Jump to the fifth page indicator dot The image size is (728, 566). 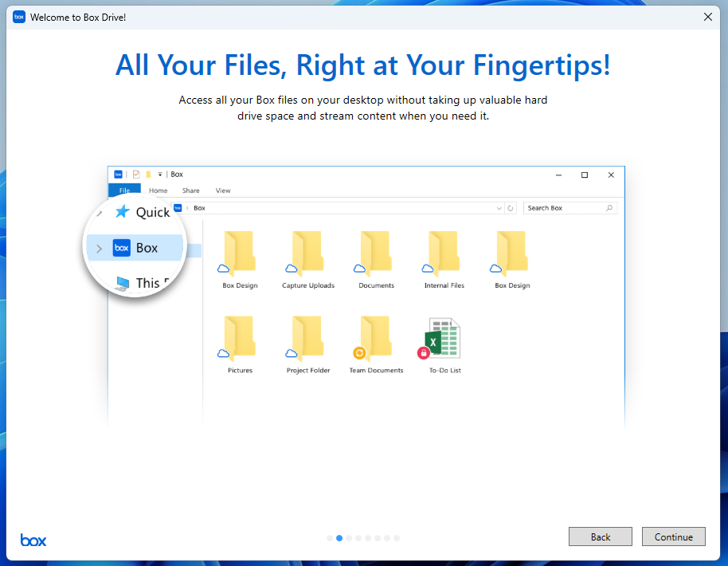coord(368,538)
